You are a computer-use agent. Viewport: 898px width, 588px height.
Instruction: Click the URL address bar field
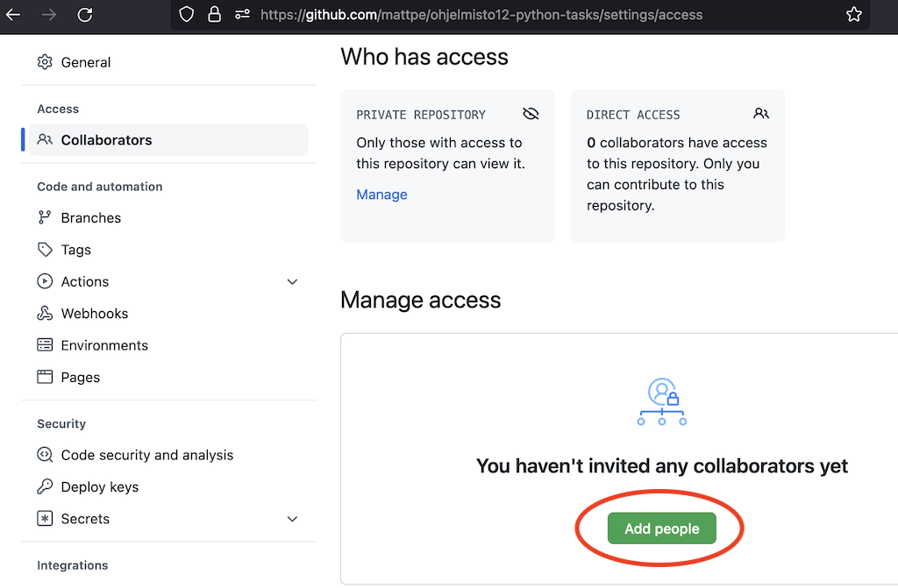(x=526, y=15)
